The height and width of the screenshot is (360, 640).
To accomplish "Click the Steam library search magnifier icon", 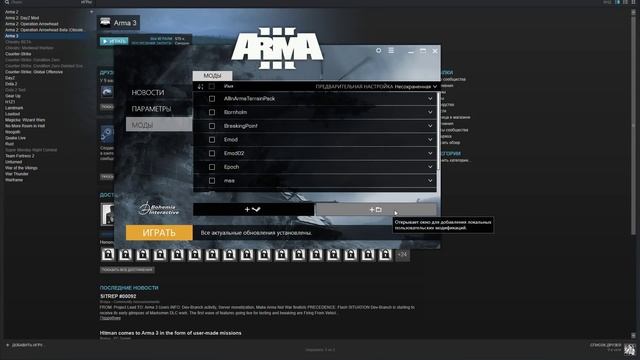I will click(7, 2).
